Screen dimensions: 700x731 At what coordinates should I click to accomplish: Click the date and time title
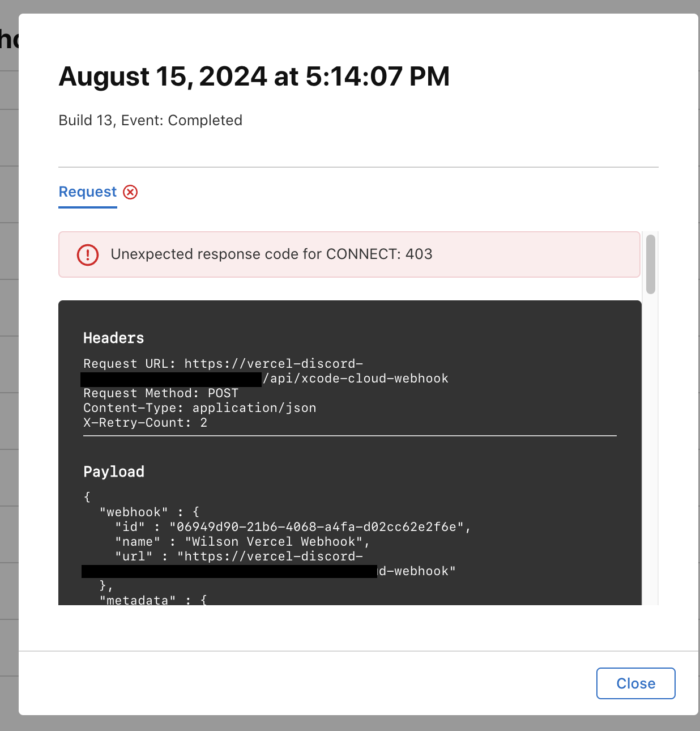(x=254, y=76)
